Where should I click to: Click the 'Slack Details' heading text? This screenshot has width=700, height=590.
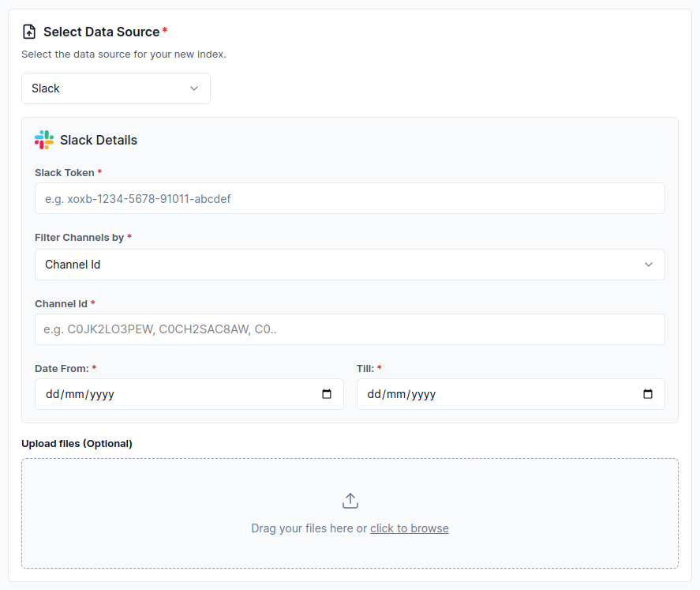pyautogui.click(x=99, y=141)
